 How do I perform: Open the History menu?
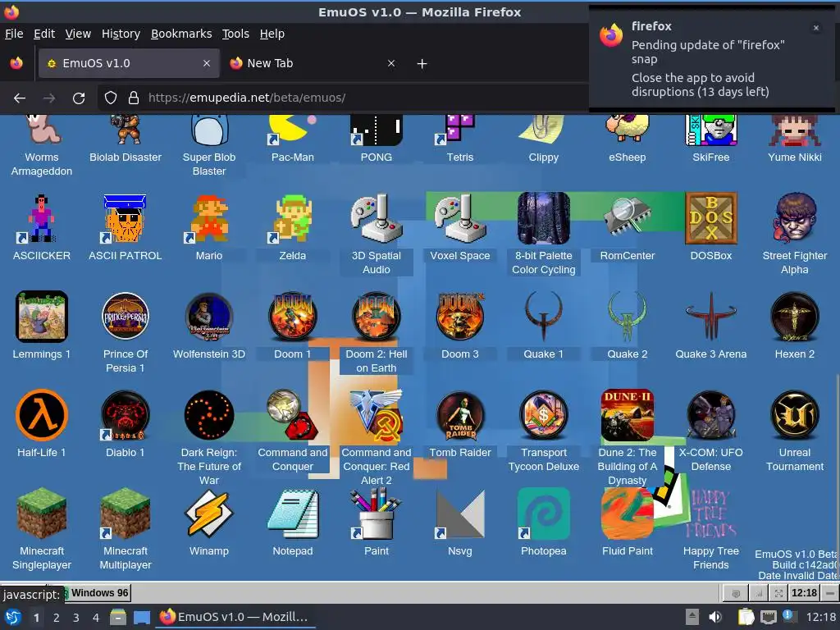click(x=121, y=34)
